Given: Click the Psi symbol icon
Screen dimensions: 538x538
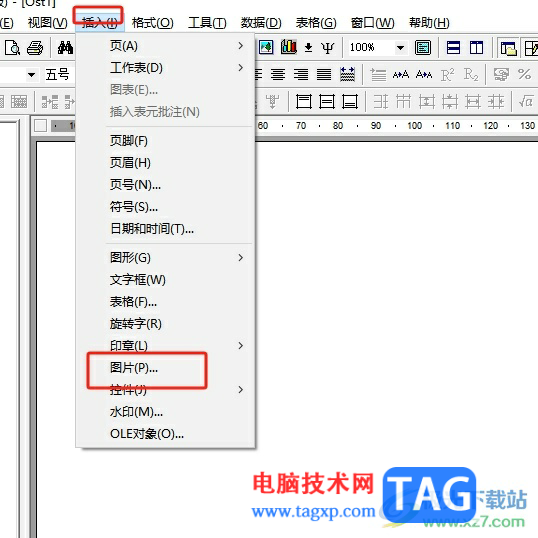Looking at the screenshot, I should coord(327,48).
